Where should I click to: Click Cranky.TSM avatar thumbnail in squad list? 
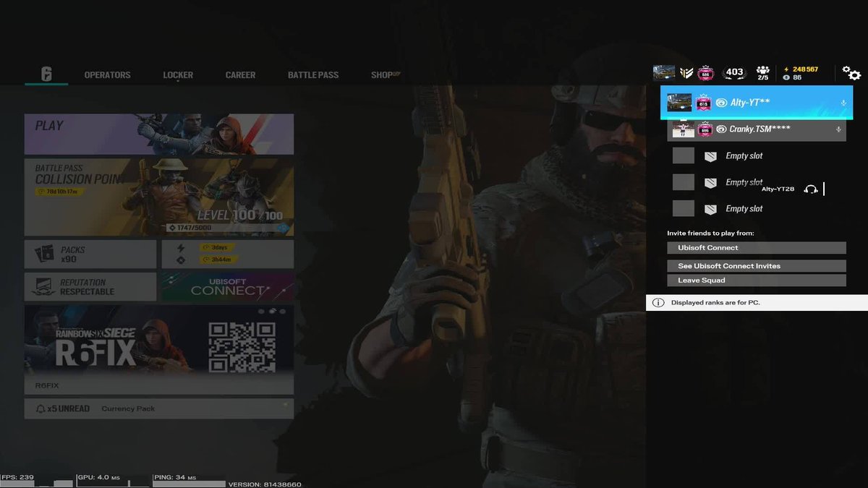tap(684, 129)
